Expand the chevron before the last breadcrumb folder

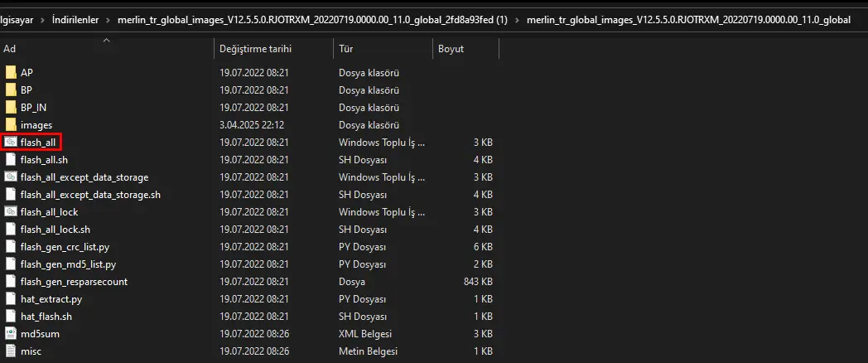pyautogui.click(x=518, y=20)
